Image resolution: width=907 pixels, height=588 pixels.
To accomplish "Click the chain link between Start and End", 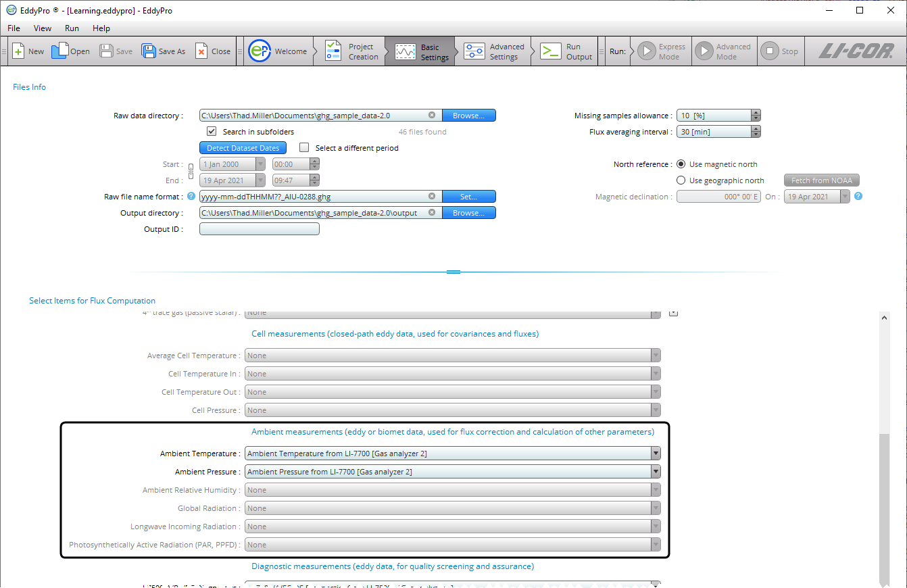I will tap(191, 172).
